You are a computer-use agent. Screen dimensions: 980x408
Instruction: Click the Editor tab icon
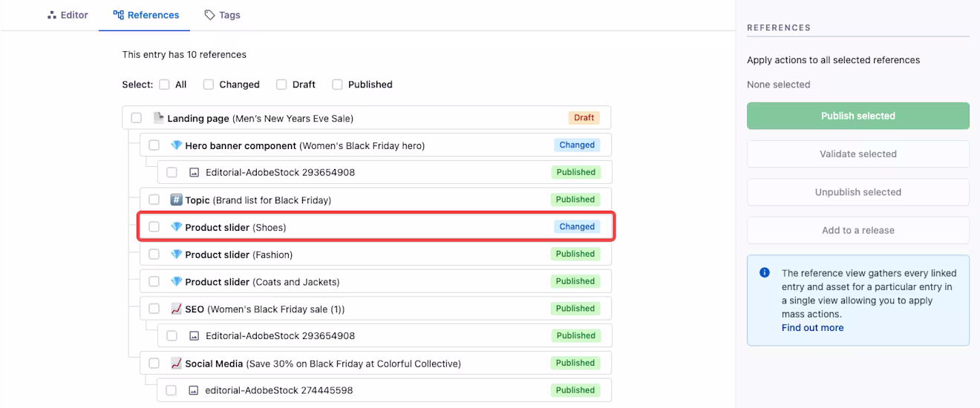[x=51, y=15]
